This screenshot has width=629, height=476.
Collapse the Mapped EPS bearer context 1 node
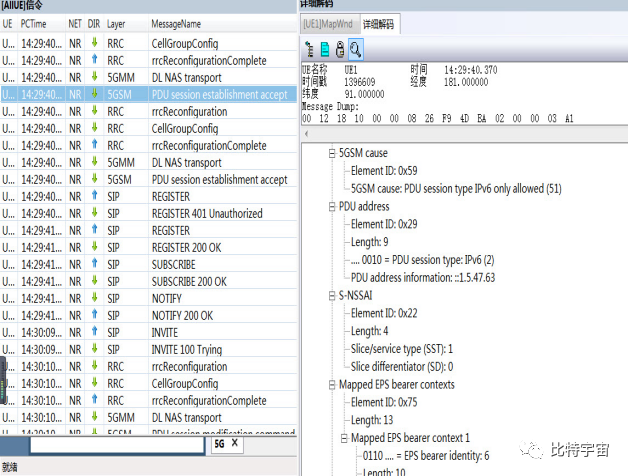pos(344,438)
